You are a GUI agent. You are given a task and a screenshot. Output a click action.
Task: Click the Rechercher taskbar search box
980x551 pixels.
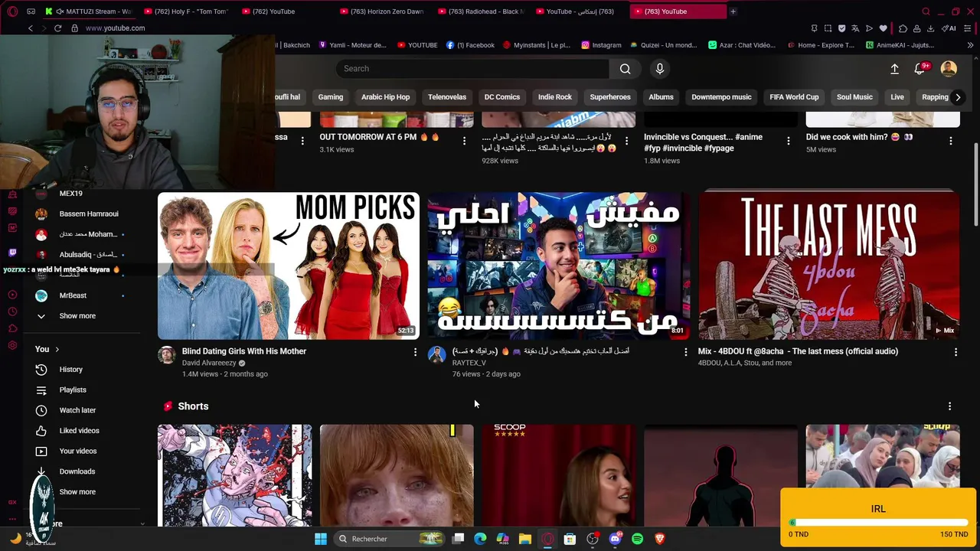(390, 539)
